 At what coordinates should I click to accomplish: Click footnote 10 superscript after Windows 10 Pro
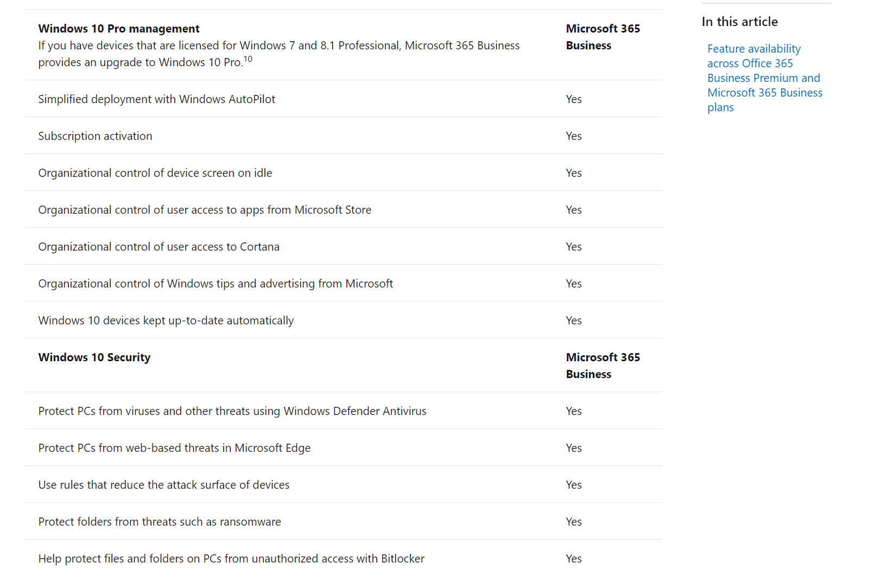248,59
